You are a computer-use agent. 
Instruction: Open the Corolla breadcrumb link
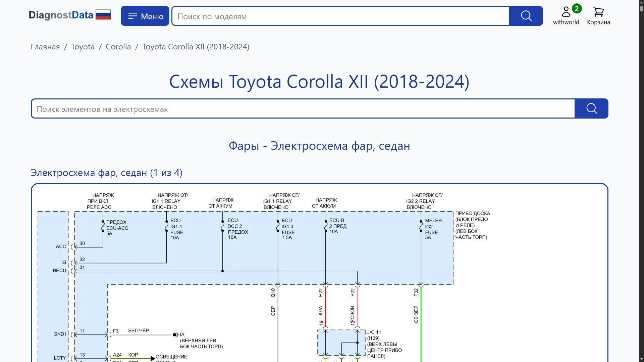point(118,47)
